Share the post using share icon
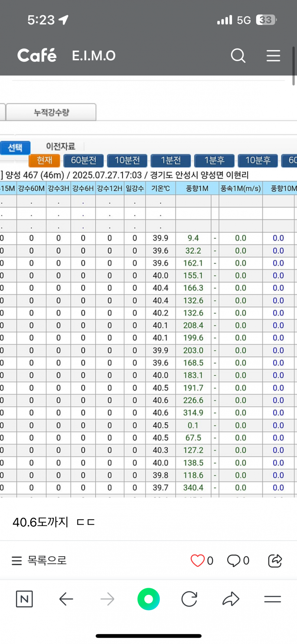 pyautogui.click(x=275, y=560)
